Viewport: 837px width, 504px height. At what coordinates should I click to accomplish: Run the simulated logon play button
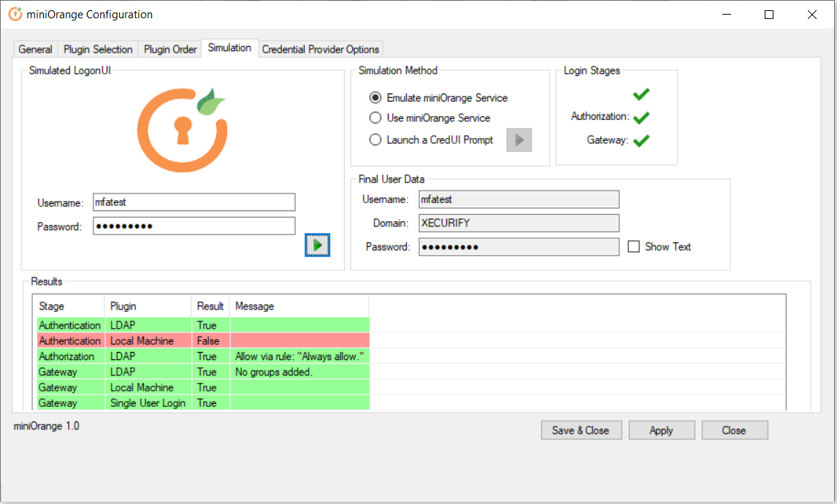tap(317, 245)
